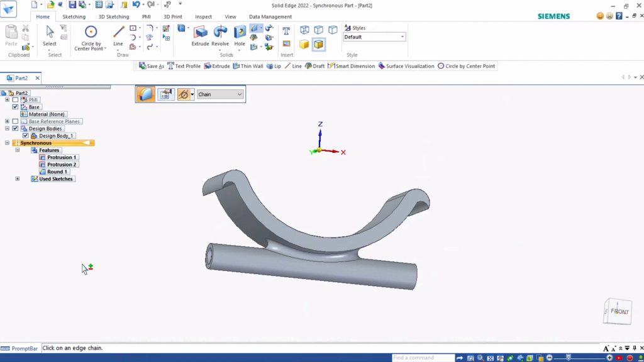The height and width of the screenshot is (362, 644).
Task: Switch to the Sketching ribbon tab
Action: pos(74,17)
